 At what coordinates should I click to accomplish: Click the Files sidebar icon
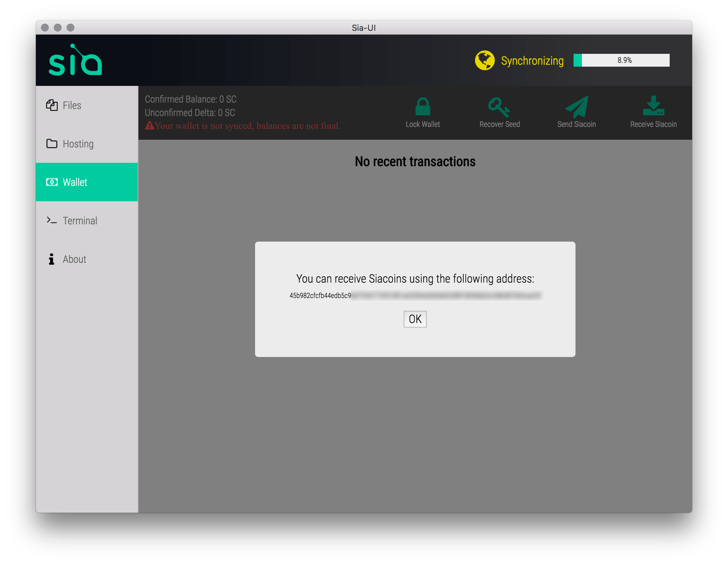[x=52, y=105]
